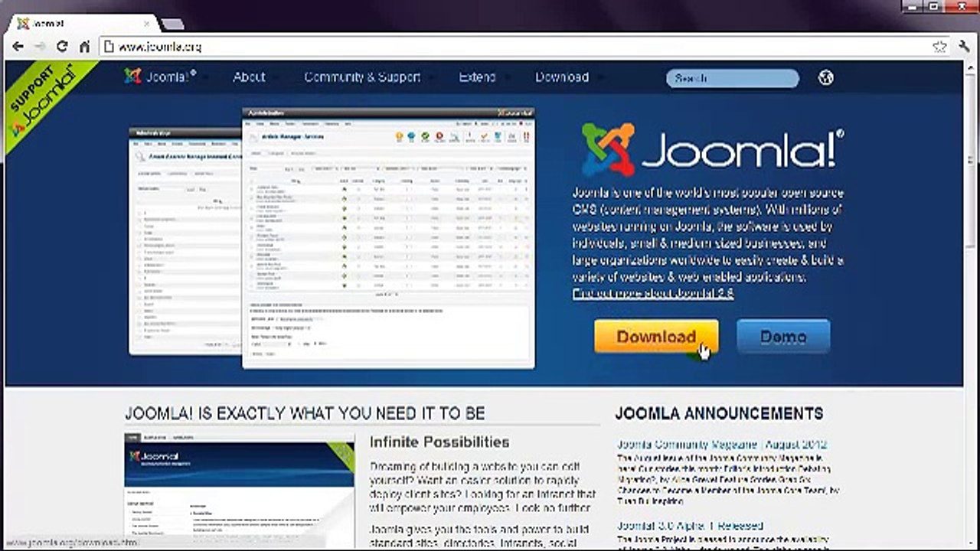Screen dimensions: 980x551
Task: Open the 'Joomla! 3.0 Alpha 1 Released' announcement
Action: pos(690,526)
